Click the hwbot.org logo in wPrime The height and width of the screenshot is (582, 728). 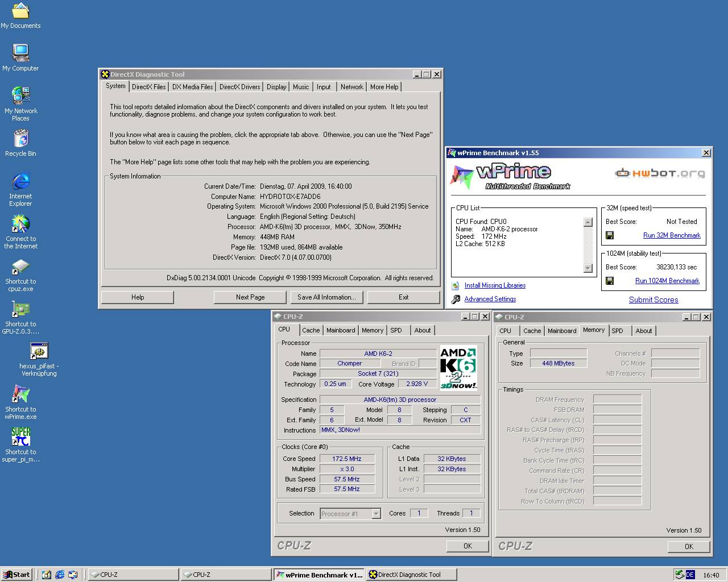pyautogui.click(x=660, y=173)
